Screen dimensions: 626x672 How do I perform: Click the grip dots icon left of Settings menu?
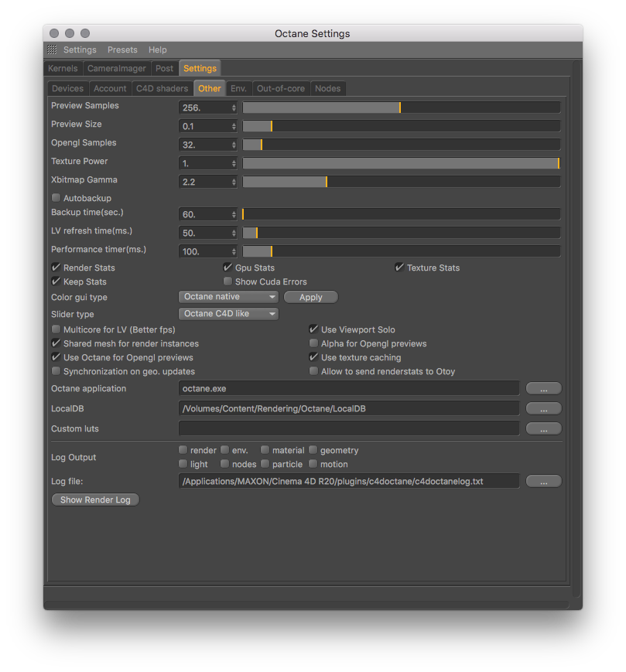coord(52,49)
